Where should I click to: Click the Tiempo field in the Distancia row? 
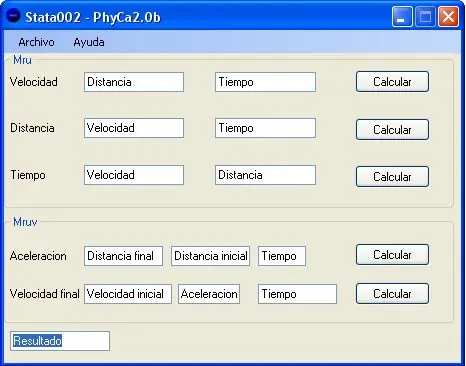(x=265, y=128)
